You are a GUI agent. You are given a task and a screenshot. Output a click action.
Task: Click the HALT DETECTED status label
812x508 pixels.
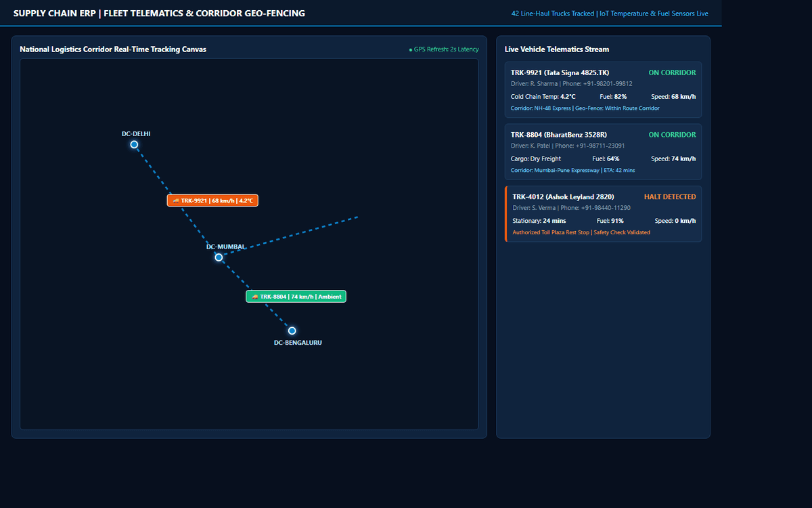tap(670, 197)
